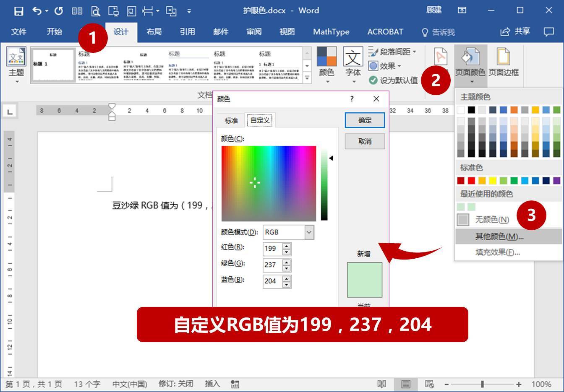
Task: Open the 颜色模式 RGB dropdown
Action: tap(309, 232)
